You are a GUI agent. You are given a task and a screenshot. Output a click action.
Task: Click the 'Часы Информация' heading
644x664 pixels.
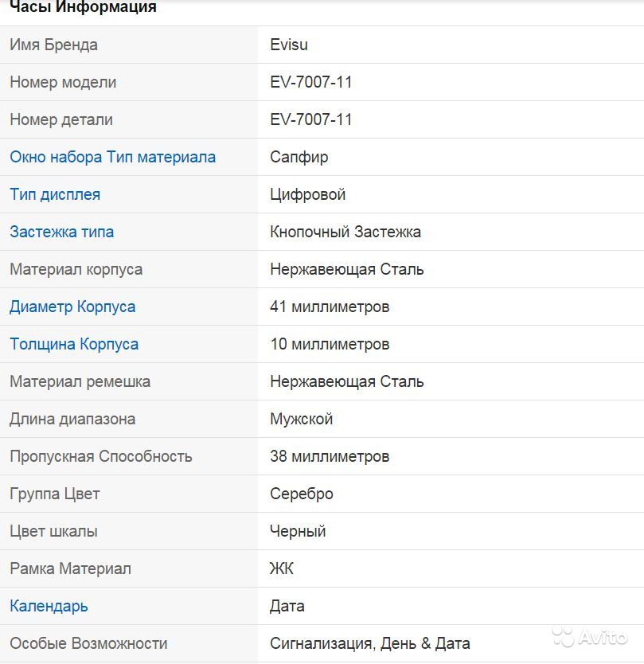[x=83, y=8]
